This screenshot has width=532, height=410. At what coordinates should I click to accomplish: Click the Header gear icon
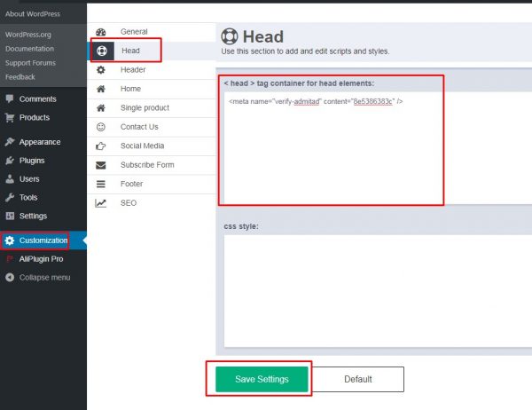pos(101,70)
